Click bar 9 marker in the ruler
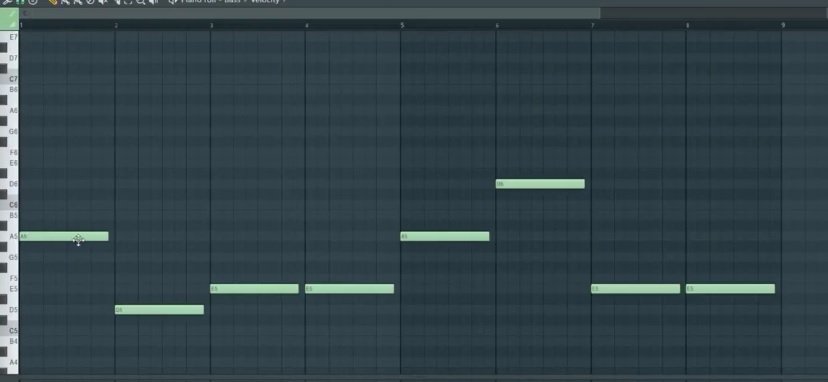Image resolution: width=828 pixels, height=382 pixels. point(783,25)
